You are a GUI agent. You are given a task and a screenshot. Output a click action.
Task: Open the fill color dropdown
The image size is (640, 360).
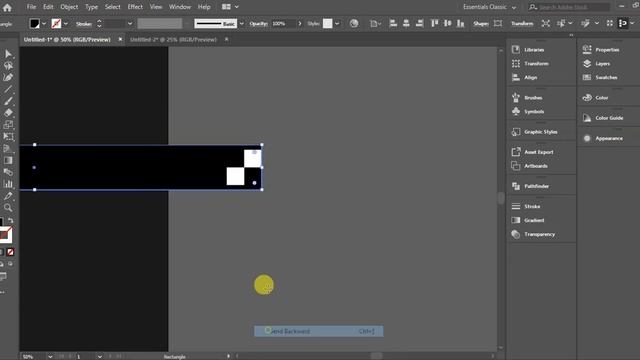pos(44,24)
